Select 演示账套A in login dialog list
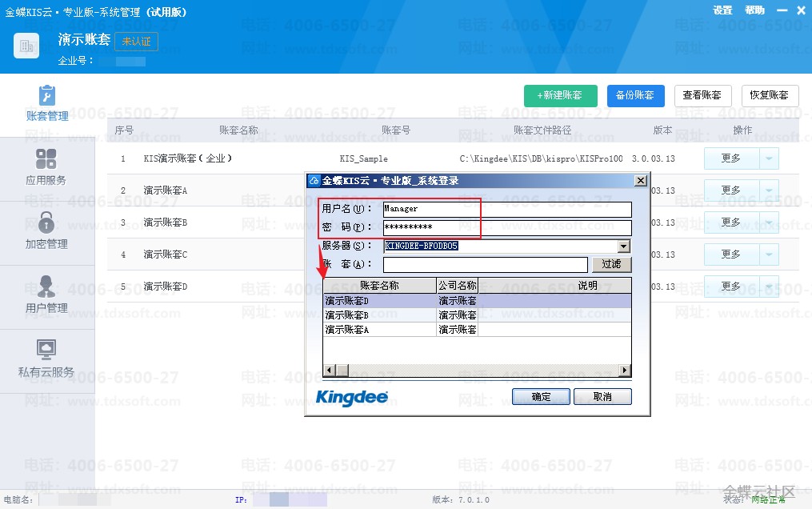812x509 pixels. [x=477, y=330]
